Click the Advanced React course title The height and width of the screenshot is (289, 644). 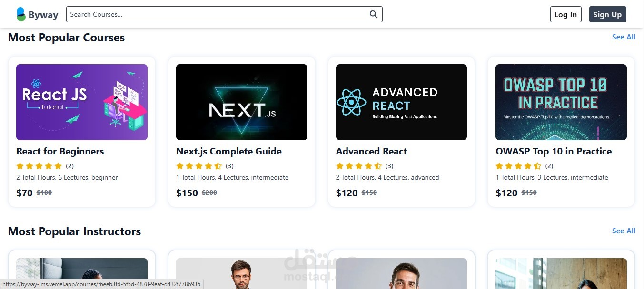(x=371, y=151)
